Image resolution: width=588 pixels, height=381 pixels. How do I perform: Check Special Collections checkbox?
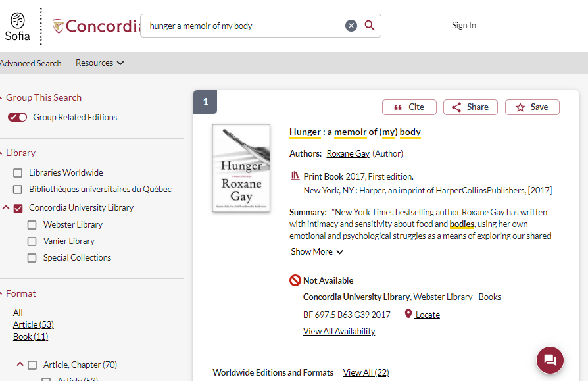[x=32, y=258]
